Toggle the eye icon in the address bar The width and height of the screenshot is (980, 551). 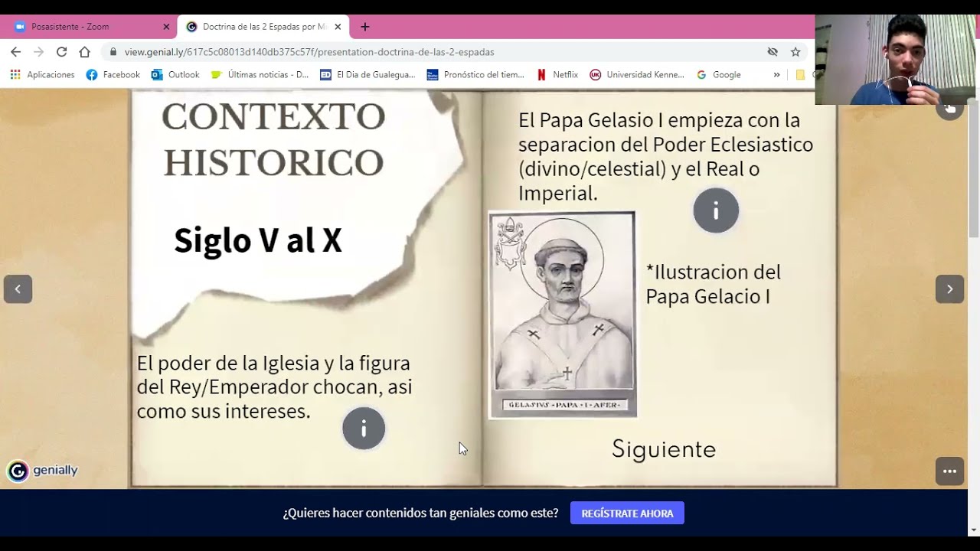point(773,51)
